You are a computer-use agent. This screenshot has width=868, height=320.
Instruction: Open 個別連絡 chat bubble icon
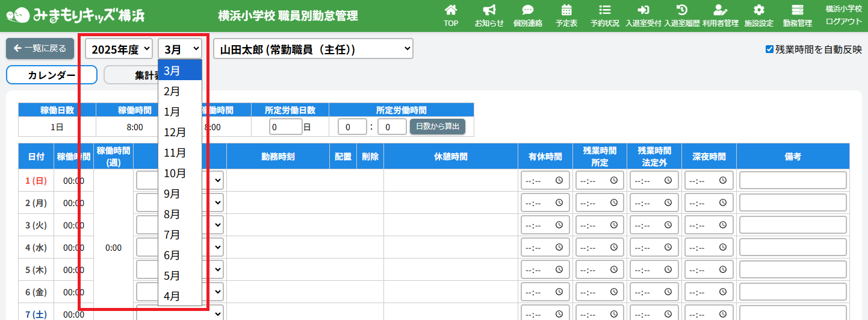click(x=527, y=10)
